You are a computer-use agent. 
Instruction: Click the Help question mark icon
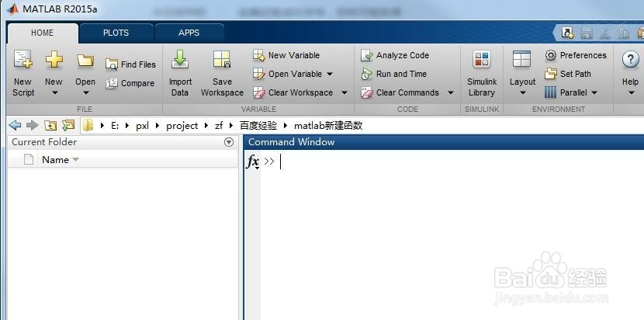[x=630, y=60]
